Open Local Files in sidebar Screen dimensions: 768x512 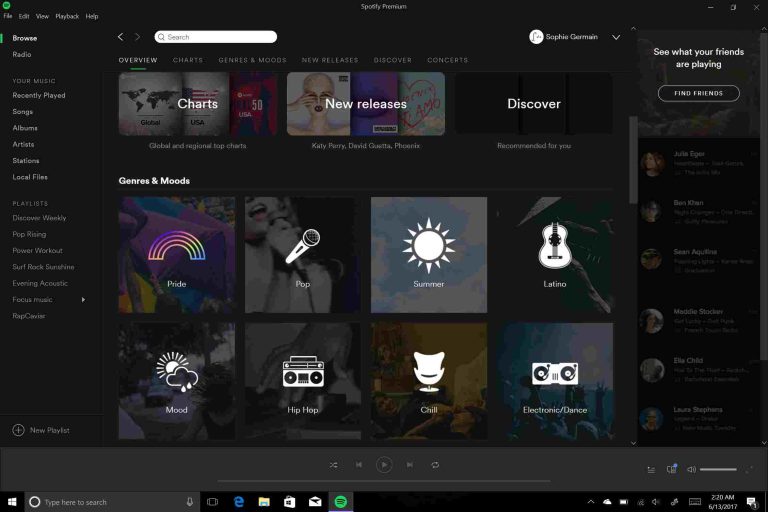pos(30,177)
